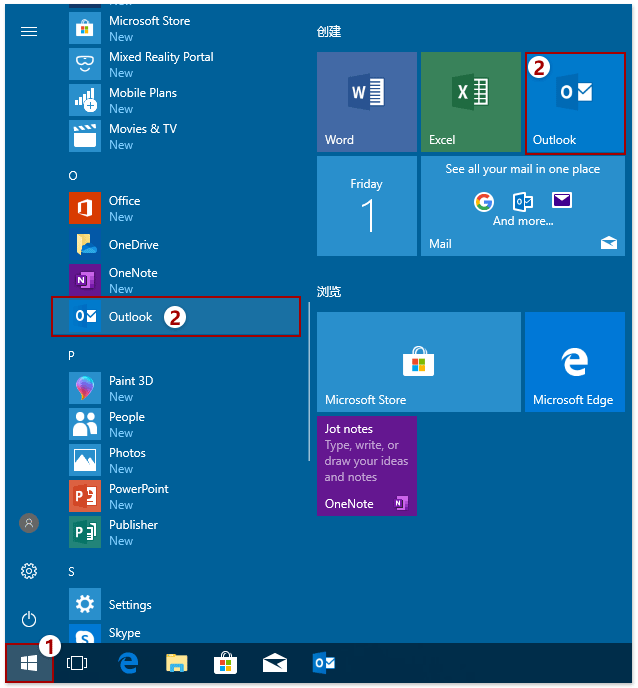Launch Excel from the pinned tiles
This screenshot has height=688, width=638.
[470, 102]
